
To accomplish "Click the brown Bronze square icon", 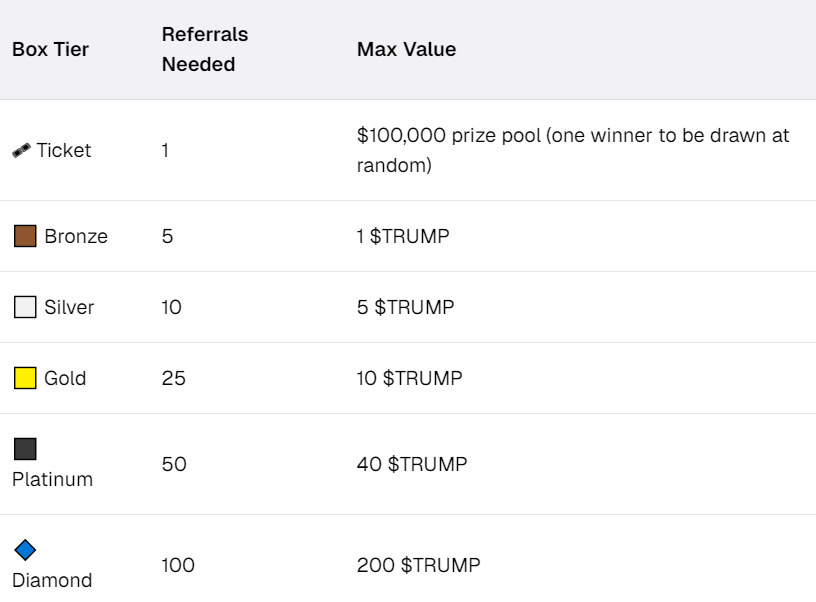I will click(x=25, y=236).
